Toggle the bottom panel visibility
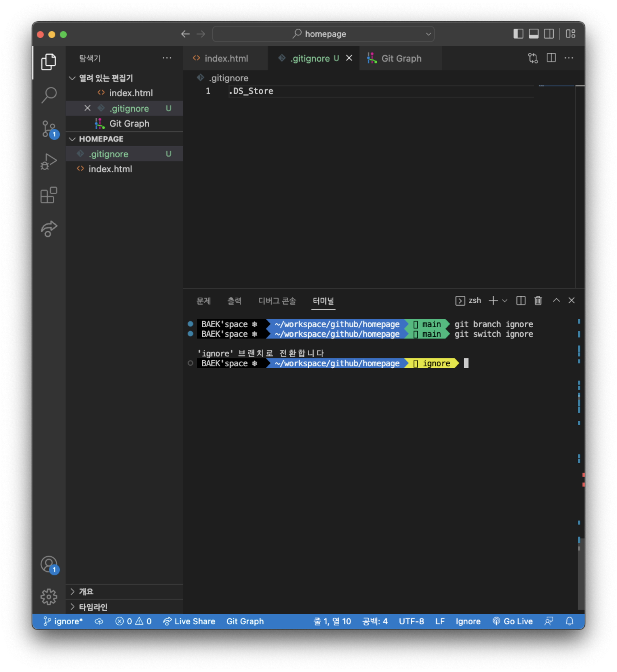Viewport: 617px width, 672px height. [x=534, y=34]
